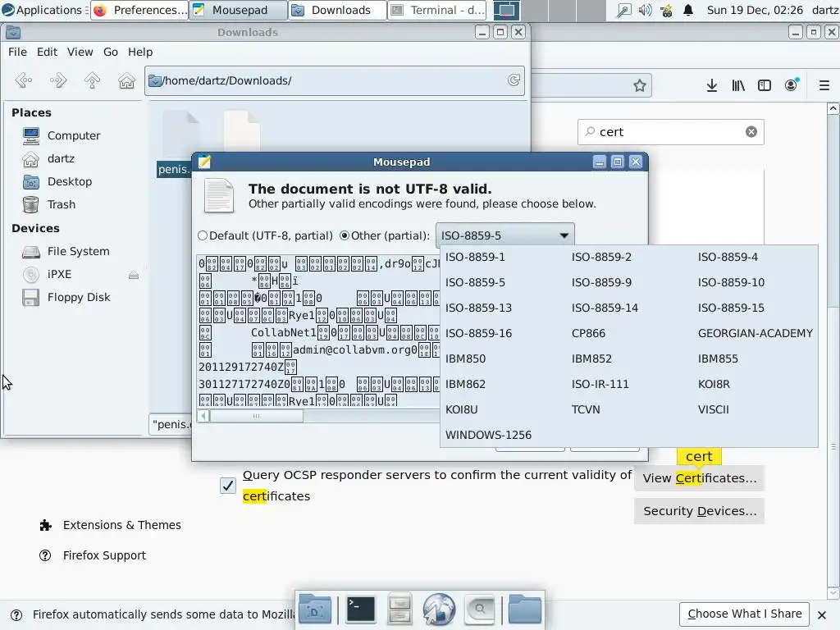Open volume control in system tray
Screen dimensions: 840x630
[645, 10]
